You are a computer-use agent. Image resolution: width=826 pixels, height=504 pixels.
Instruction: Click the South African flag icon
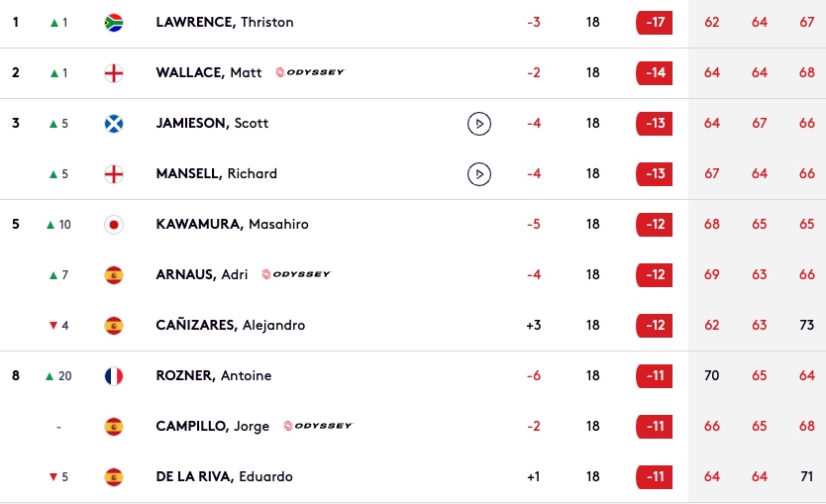[114, 23]
